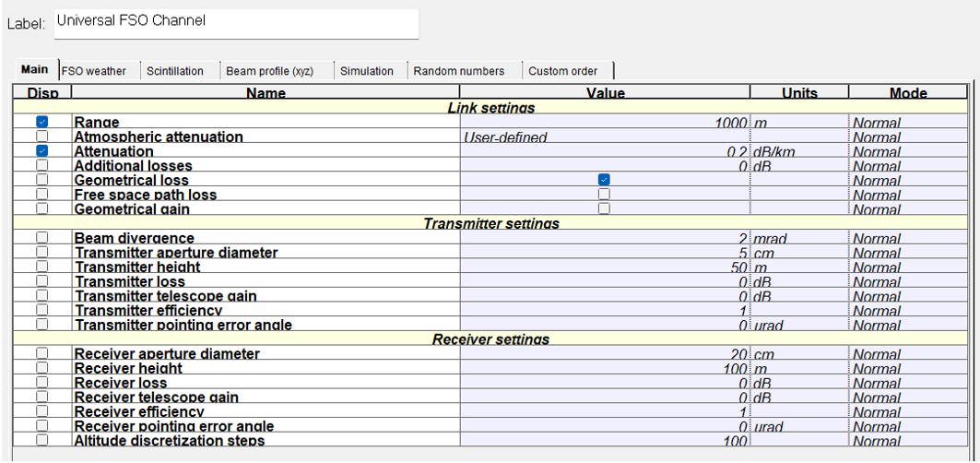Go to the Simulation tab

point(366,71)
